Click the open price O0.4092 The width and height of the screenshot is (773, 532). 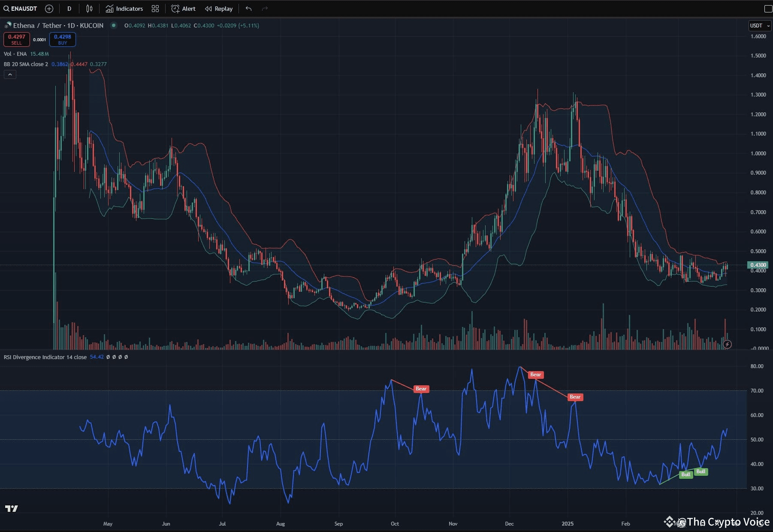[x=135, y=25]
